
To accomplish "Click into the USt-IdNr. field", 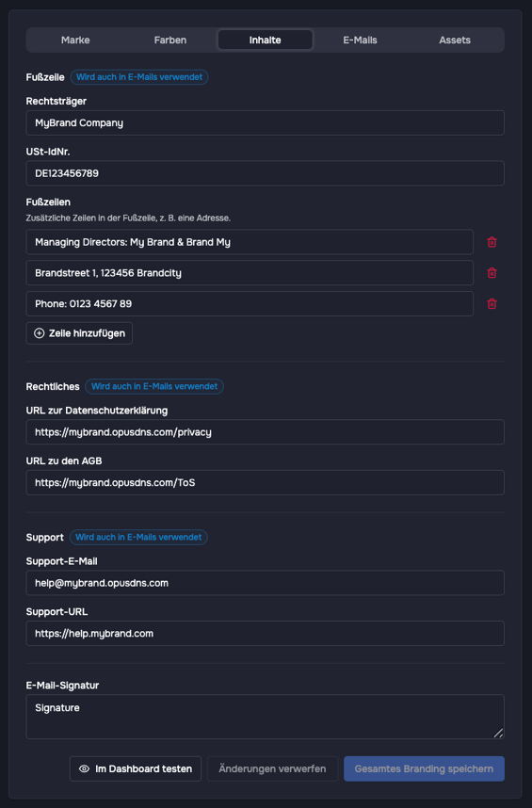I will pos(266,173).
